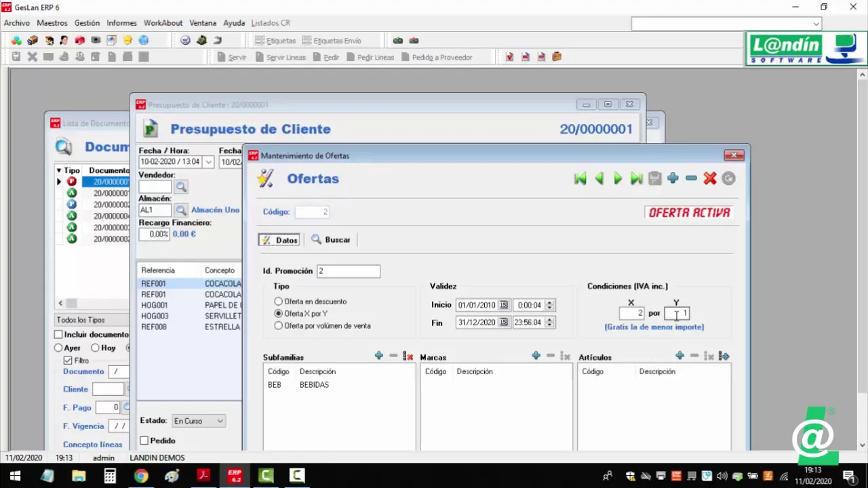Click the Id. Promoción input field
This screenshot has height=488, width=868.
pos(349,271)
